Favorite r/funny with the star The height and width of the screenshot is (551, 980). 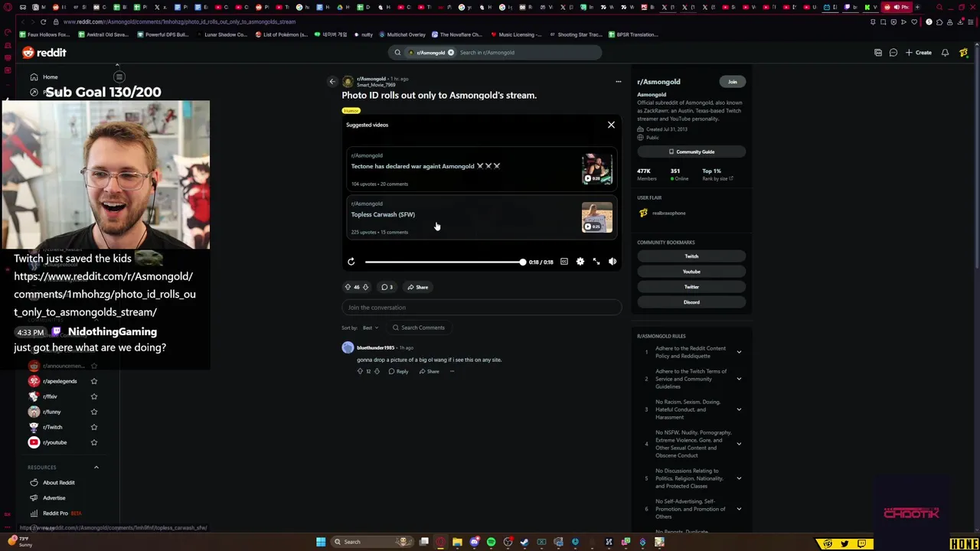coord(94,412)
